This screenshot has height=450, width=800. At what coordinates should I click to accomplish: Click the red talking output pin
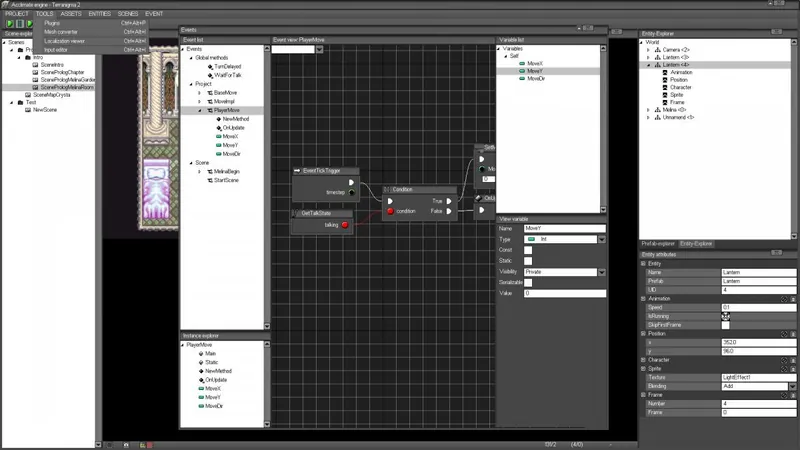click(345, 225)
